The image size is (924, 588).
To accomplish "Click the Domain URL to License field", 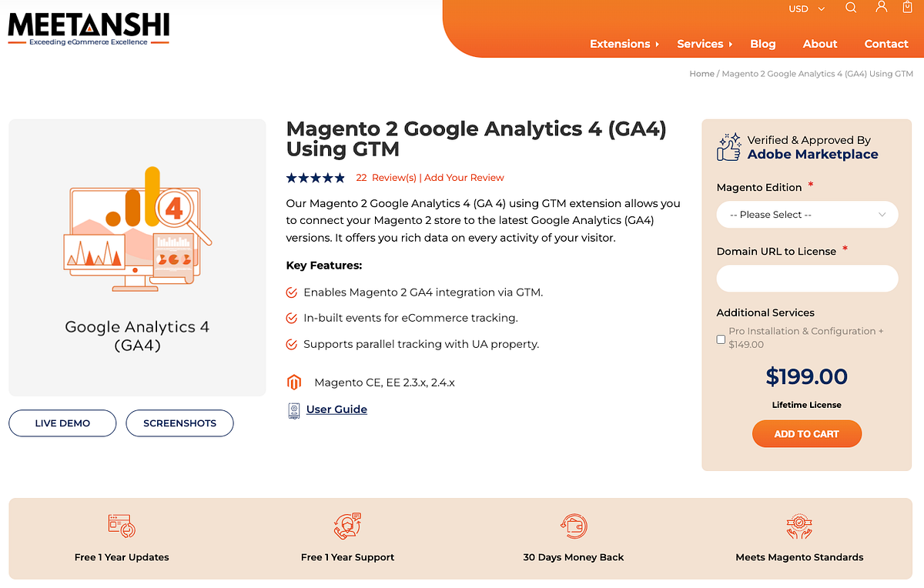I will coord(807,278).
